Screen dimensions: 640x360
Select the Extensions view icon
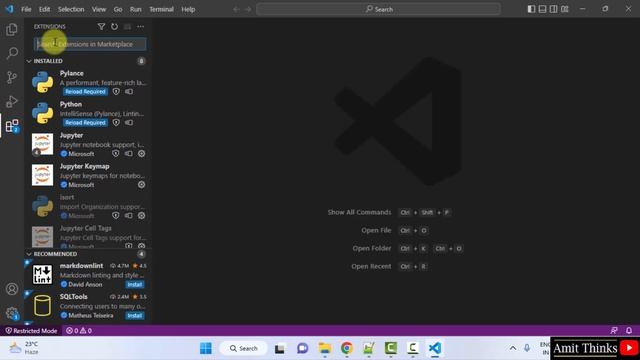[x=12, y=126]
